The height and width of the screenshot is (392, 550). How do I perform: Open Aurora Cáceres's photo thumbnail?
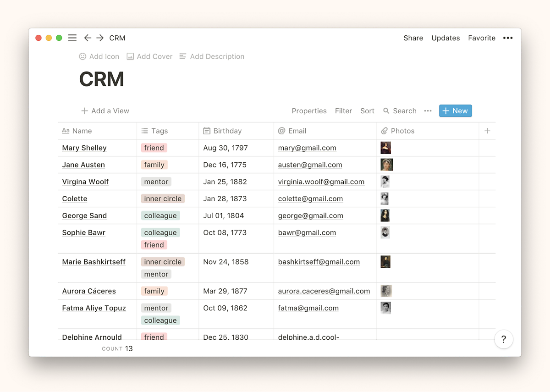coord(386,291)
